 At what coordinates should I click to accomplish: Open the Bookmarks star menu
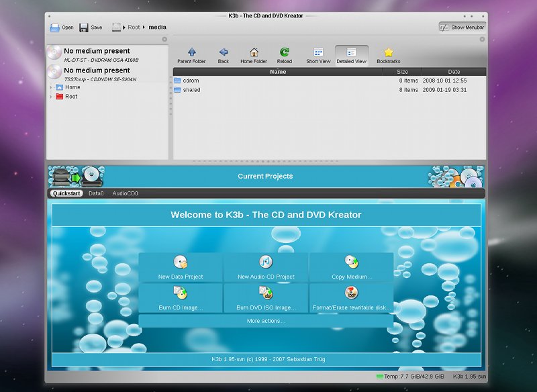[x=389, y=56]
